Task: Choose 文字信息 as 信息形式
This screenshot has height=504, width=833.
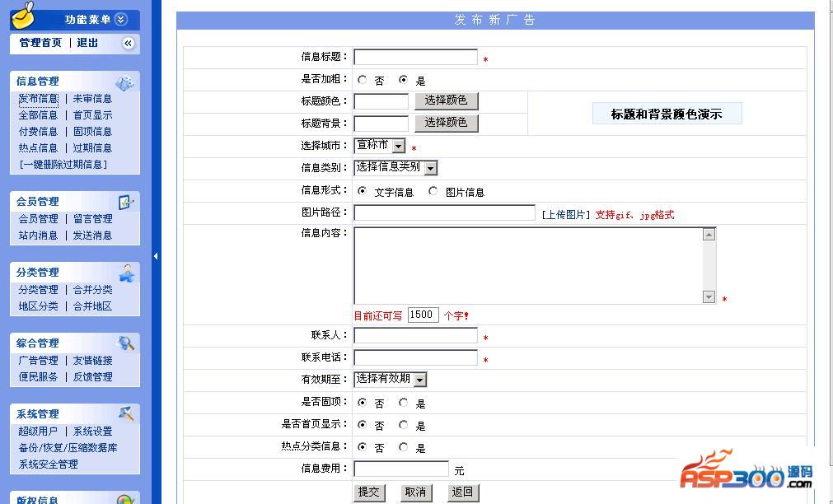Action: pos(362,191)
